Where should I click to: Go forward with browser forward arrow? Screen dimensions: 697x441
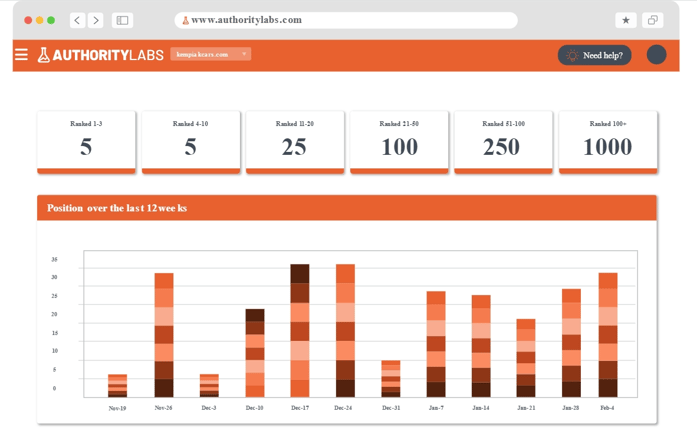point(96,20)
